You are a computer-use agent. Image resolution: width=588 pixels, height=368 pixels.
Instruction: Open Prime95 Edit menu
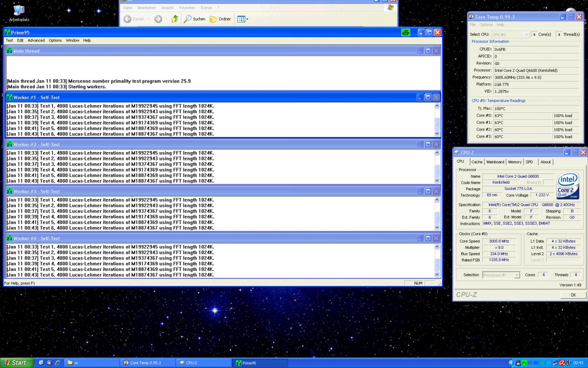tap(20, 40)
